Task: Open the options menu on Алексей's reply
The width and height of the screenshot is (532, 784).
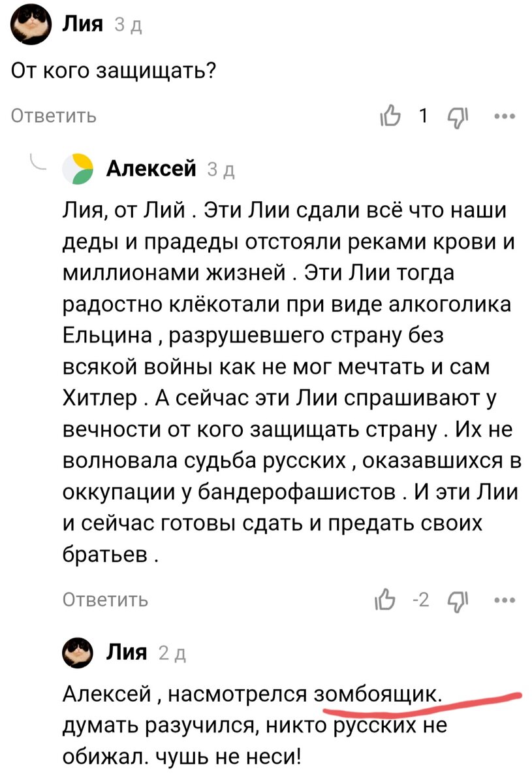Action: coord(503,600)
